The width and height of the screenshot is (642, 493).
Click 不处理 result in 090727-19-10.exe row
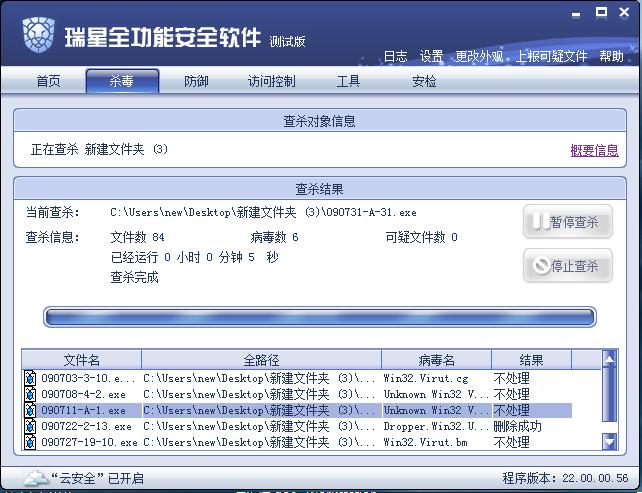(x=512, y=442)
